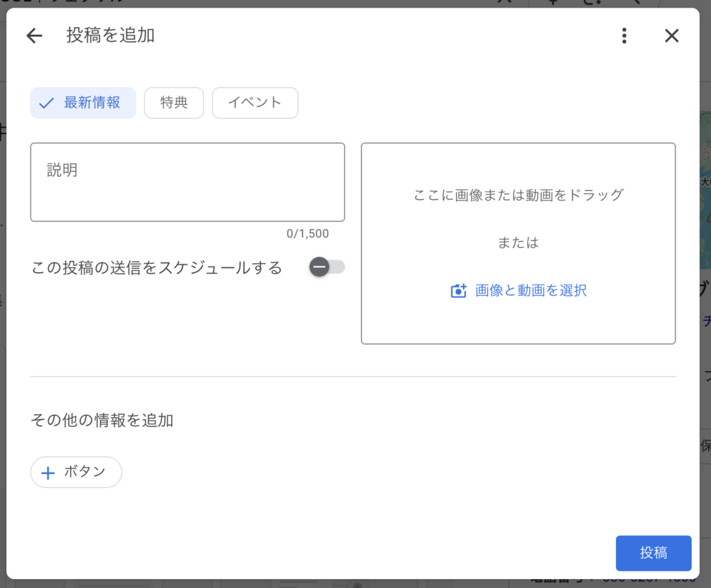Screen dimensions: 711x588
Task: Click the back arrow in the dialog header
Action: (34, 36)
